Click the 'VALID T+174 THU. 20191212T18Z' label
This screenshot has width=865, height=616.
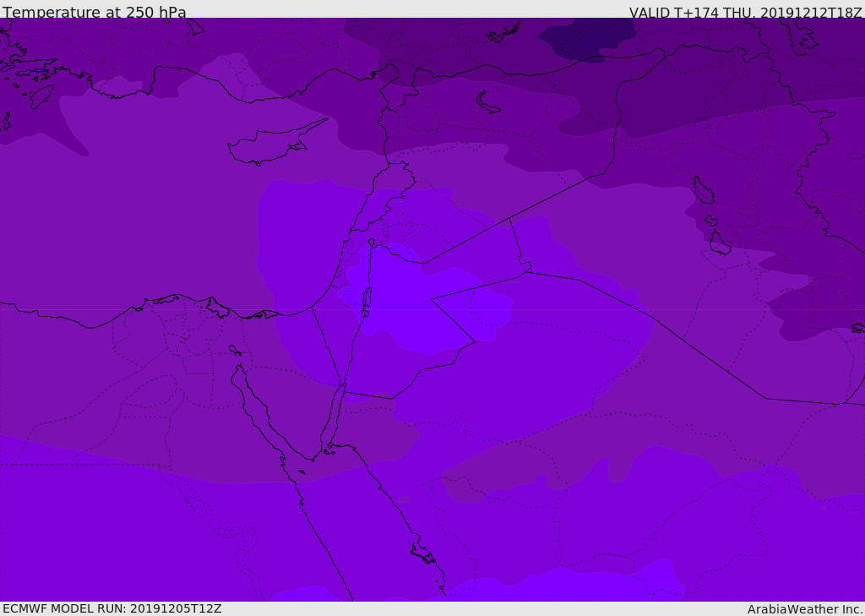tap(745, 13)
